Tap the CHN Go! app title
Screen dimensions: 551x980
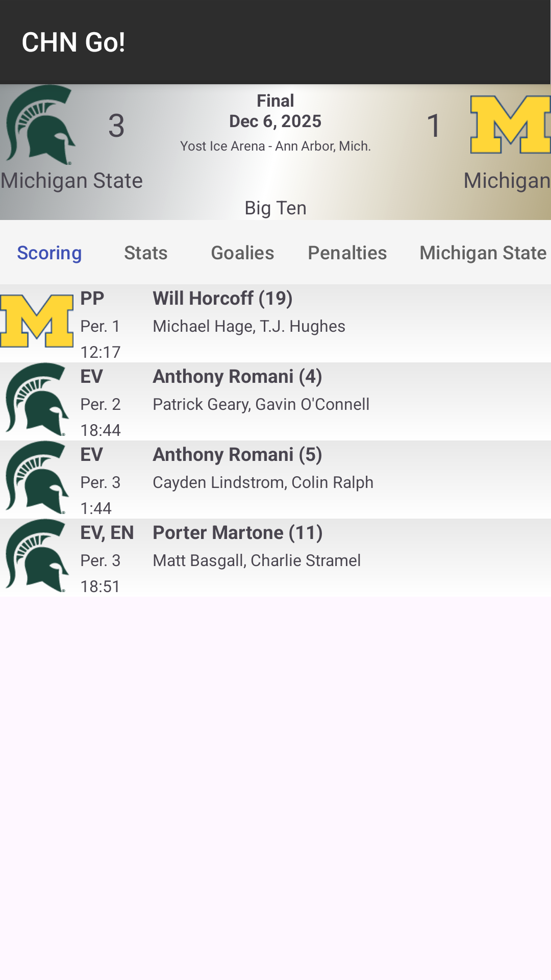pos(73,42)
